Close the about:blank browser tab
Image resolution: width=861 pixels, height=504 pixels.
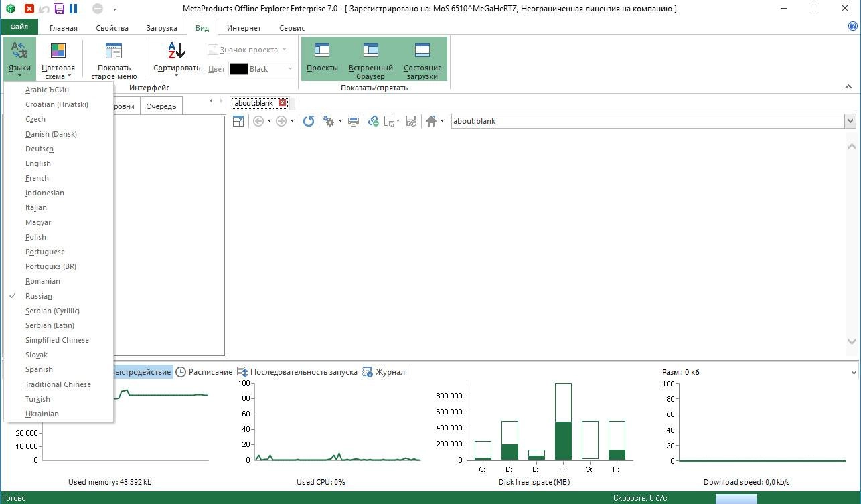pos(282,103)
